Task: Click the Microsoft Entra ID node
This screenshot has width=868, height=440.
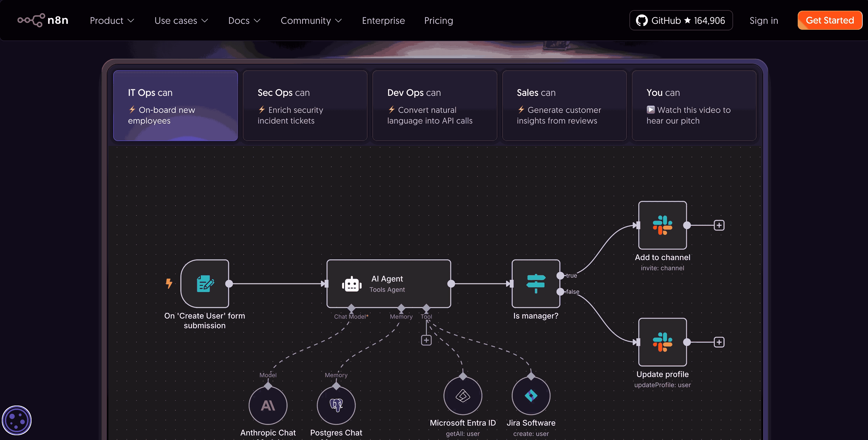Action: click(463, 396)
